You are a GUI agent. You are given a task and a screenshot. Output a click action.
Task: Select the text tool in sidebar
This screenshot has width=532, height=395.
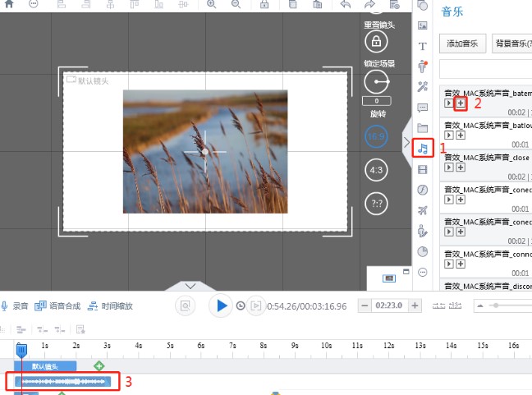[423, 46]
